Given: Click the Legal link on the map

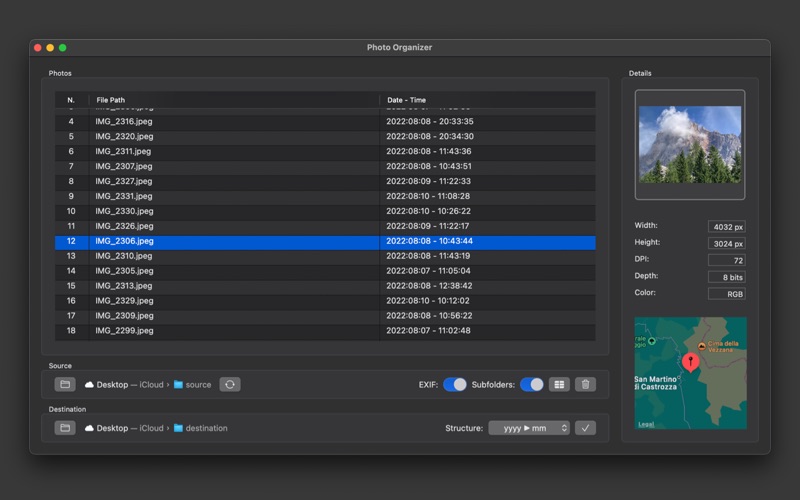Looking at the screenshot, I should coord(646,424).
